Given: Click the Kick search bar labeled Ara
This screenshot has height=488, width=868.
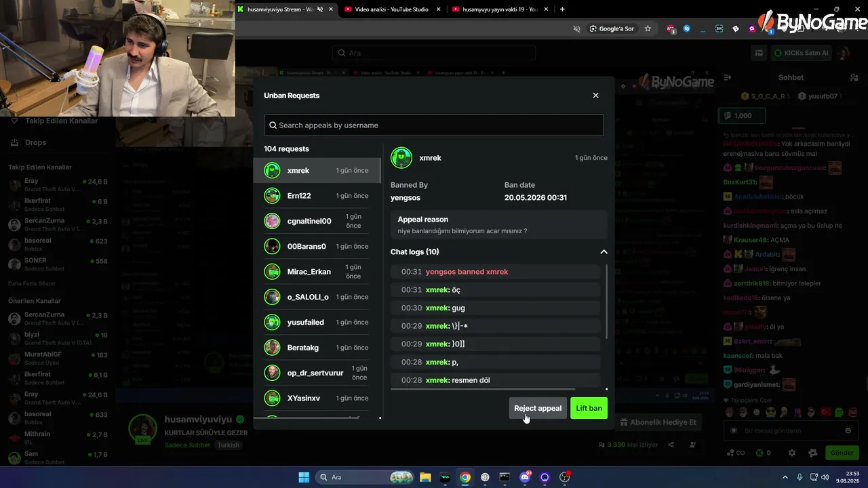Looking at the screenshot, I should tap(433, 53).
